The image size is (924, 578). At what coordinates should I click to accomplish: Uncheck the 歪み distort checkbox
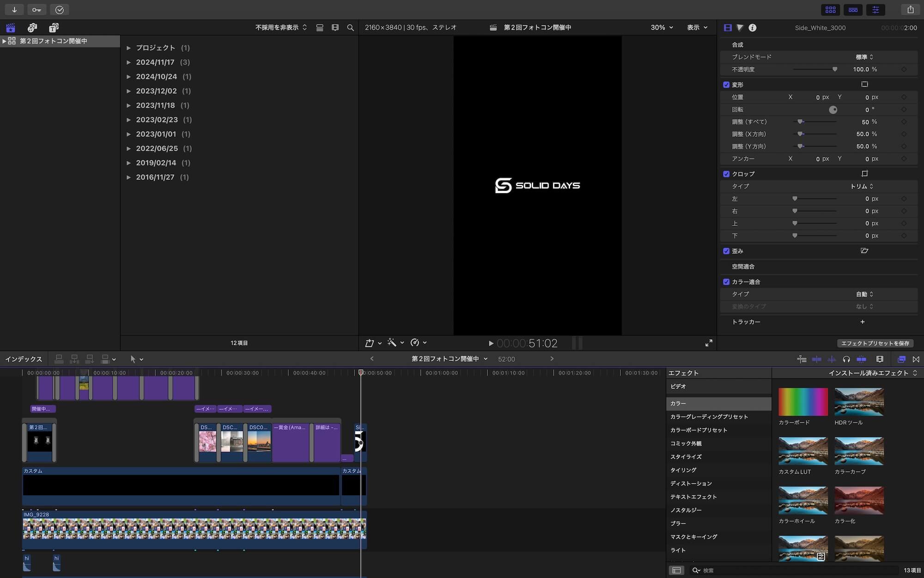click(x=726, y=251)
